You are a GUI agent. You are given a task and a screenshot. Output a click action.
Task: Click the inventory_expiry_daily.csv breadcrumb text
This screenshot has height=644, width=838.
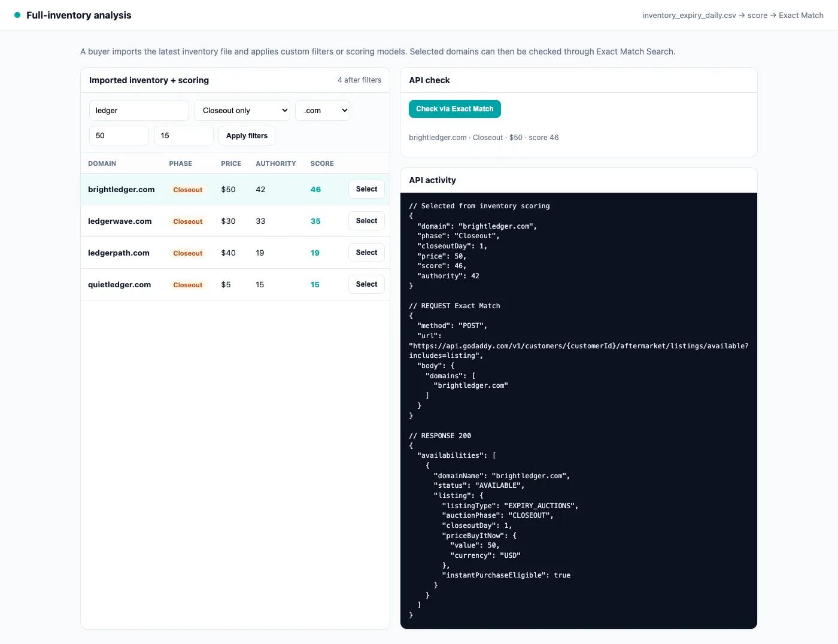[689, 16]
